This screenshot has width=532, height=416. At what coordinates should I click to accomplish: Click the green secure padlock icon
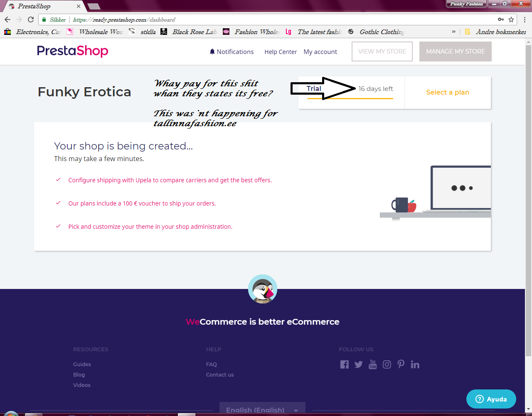pos(44,20)
